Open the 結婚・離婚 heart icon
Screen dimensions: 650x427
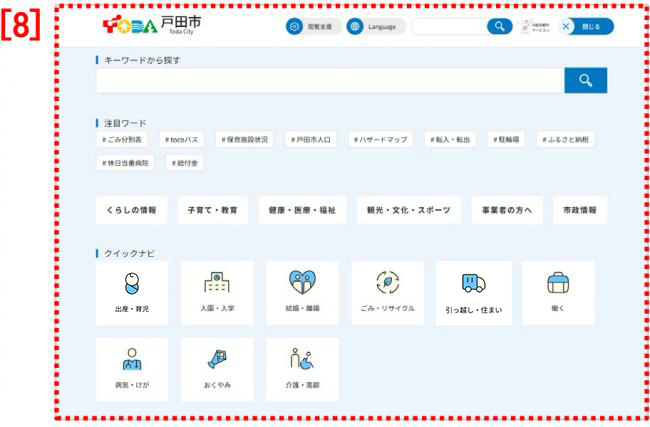302,292
